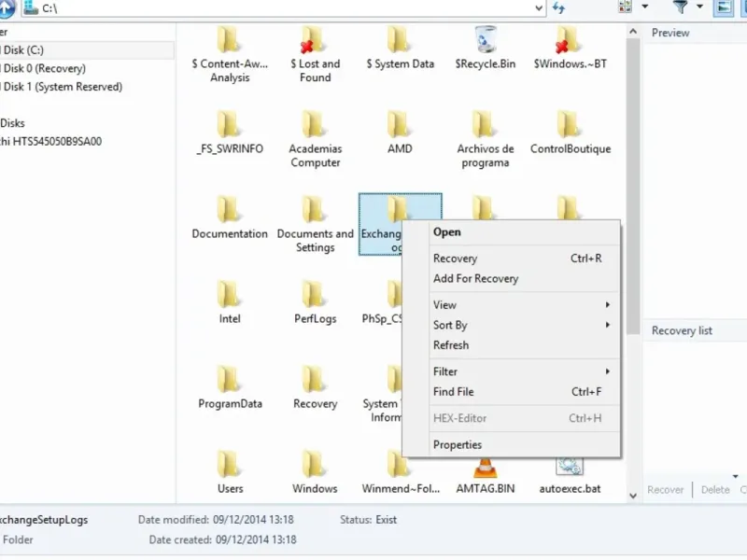
Task: Click the Date created value in status bar
Action: 256,539
